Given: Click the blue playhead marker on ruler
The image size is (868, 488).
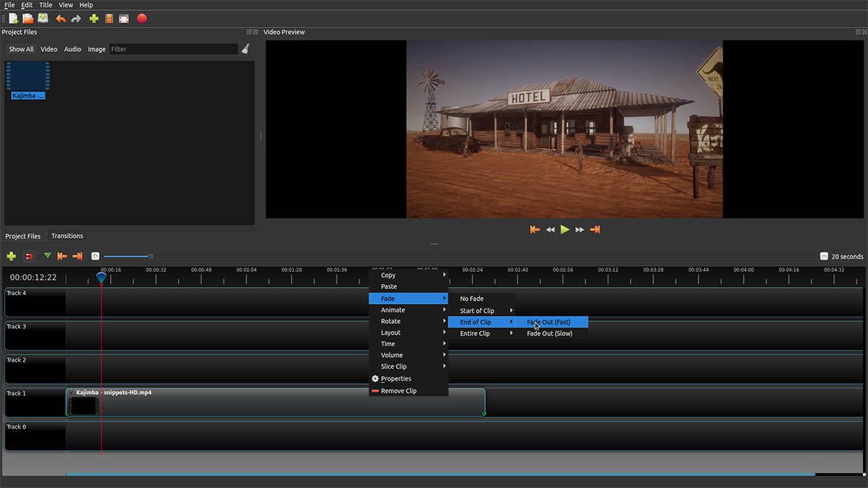Looking at the screenshot, I should (101, 277).
